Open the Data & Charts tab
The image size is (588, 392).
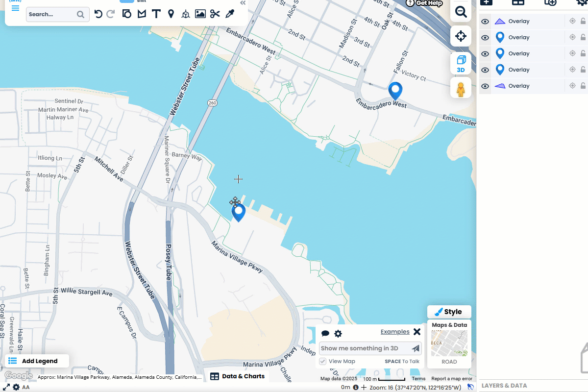pos(238,376)
